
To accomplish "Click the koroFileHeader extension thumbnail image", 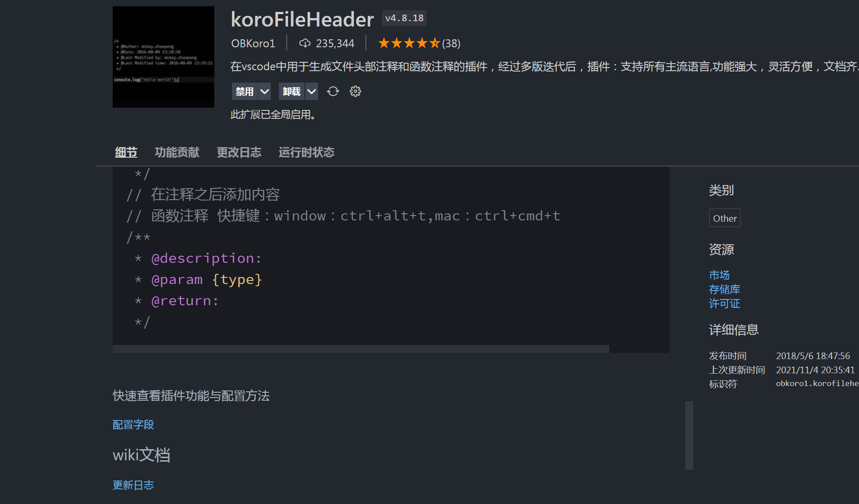I will (x=163, y=57).
